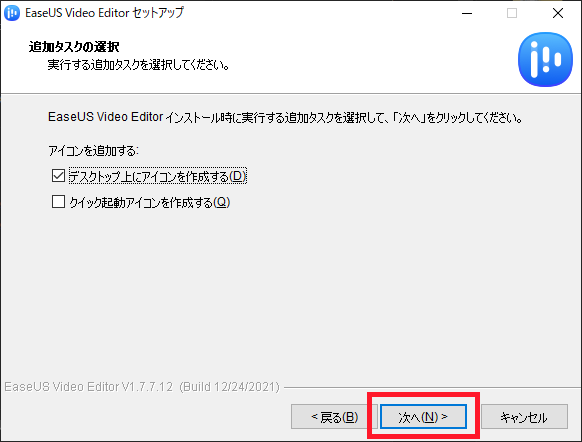Click the bold 追加タスクの選択 heading
The image size is (582, 442).
[74, 47]
